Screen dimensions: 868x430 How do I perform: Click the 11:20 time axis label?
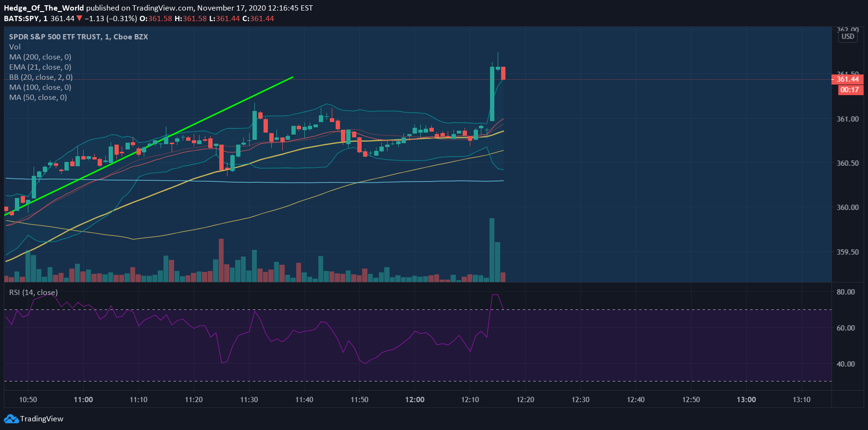(x=194, y=400)
